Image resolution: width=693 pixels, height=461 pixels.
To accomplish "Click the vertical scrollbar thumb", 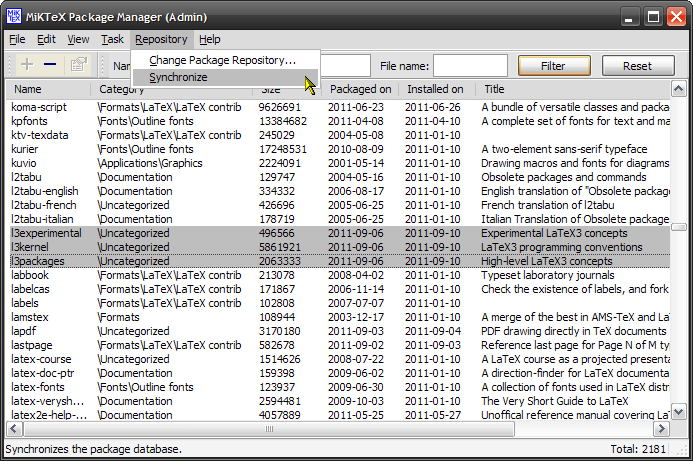I will [x=678, y=227].
